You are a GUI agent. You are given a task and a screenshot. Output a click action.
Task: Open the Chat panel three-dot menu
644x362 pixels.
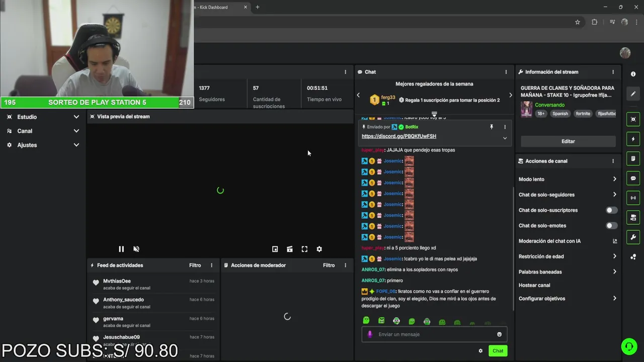point(506,72)
